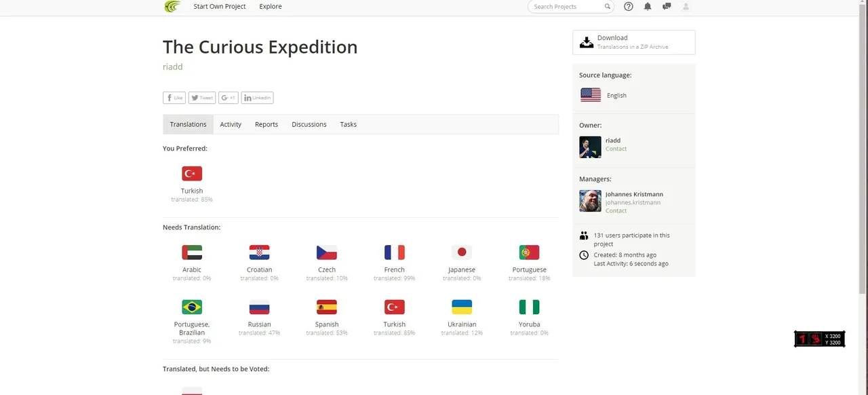
Task: Download translations in a ZIP archive
Action: (633, 42)
